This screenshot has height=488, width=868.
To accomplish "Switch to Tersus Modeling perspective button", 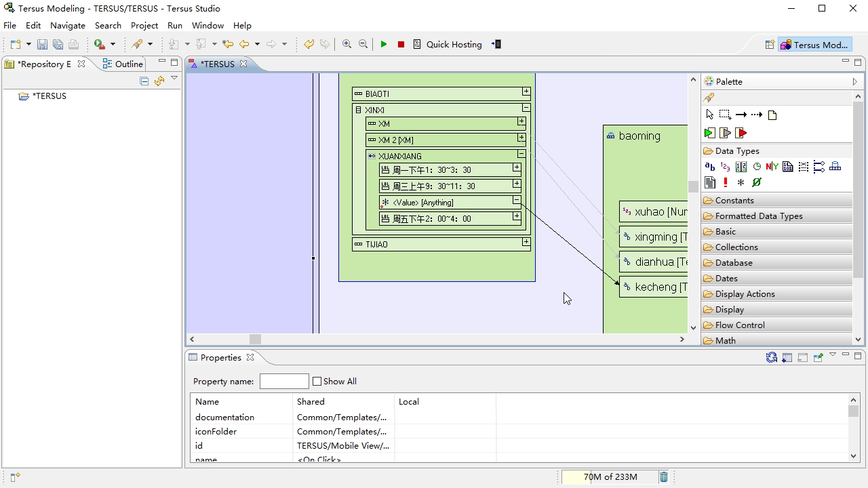I will [x=814, y=45].
